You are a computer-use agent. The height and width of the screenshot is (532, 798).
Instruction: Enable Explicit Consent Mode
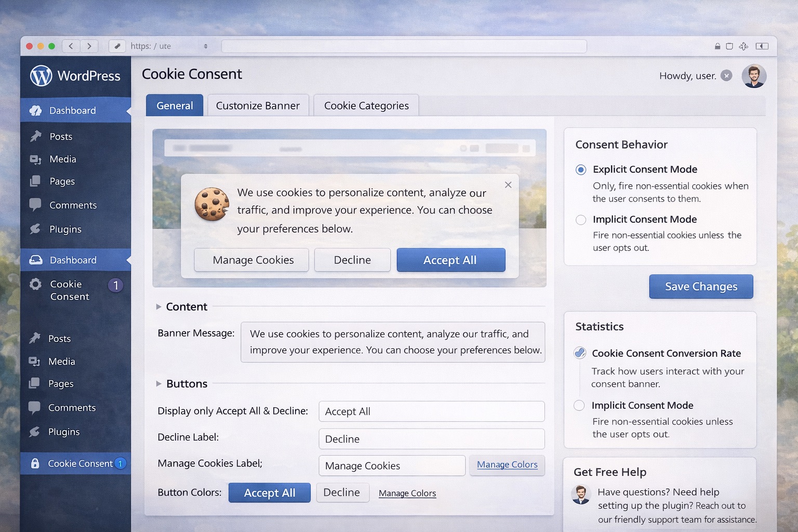(x=580, y=169)
